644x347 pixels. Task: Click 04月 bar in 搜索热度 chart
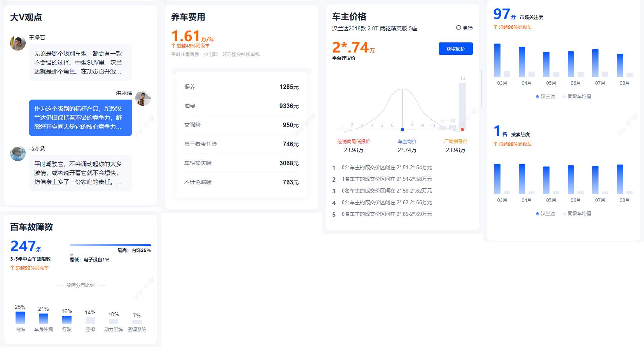click(x=522, y=179)
